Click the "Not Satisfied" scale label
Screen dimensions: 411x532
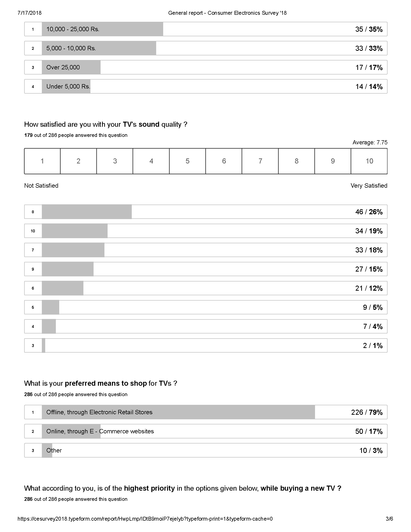tap(41, 186)
